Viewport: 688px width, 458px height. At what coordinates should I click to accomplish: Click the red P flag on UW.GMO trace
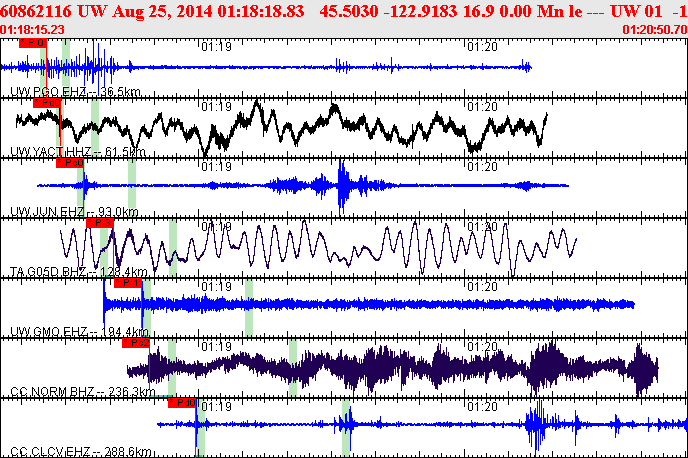128,283
